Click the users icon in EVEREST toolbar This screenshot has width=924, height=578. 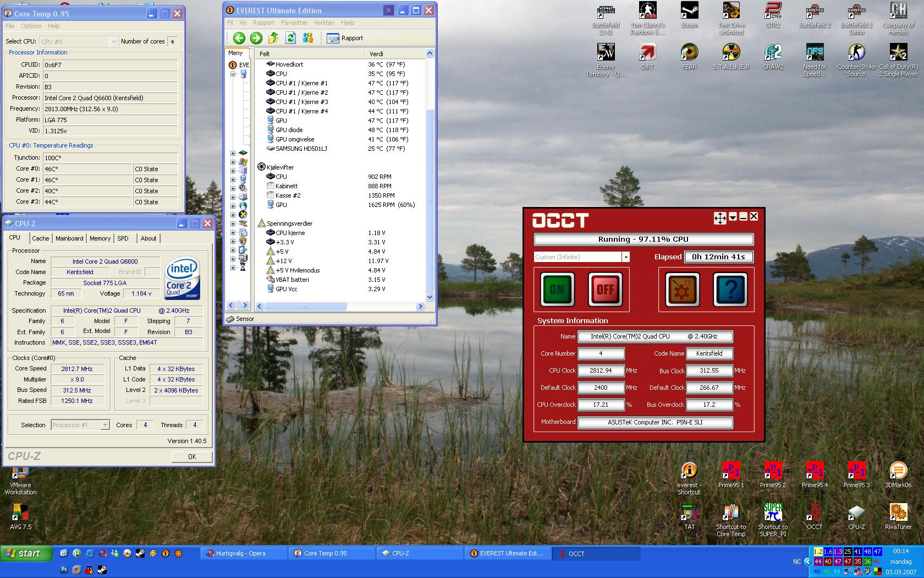click(x=308, y=38)
